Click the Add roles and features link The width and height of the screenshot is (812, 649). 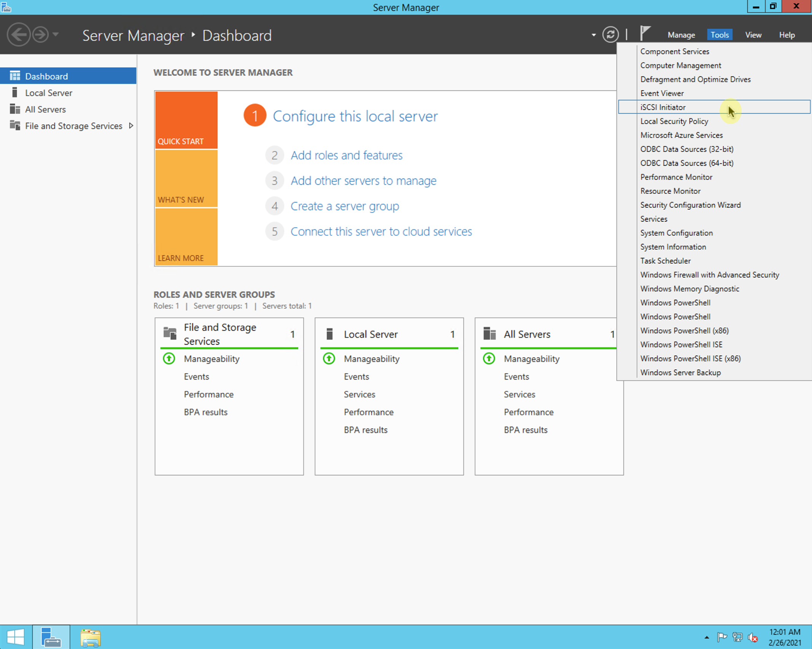click(346, 155)
